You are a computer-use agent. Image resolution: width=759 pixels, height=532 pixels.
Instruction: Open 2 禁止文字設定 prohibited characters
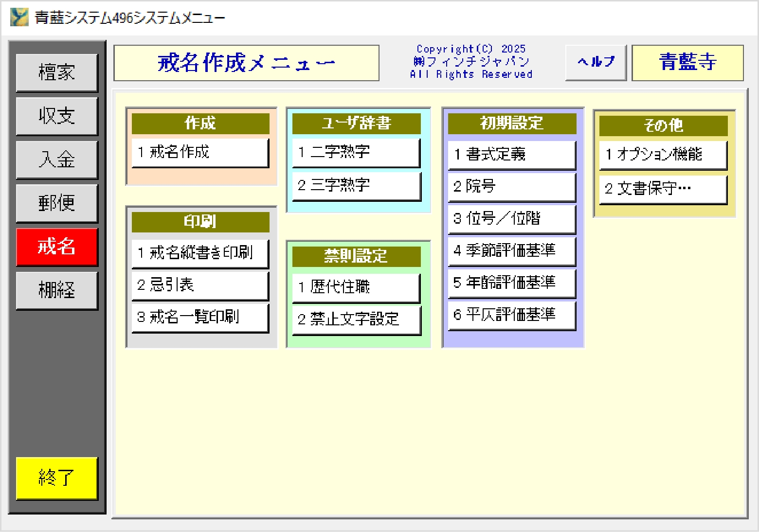tap(356, 319)
